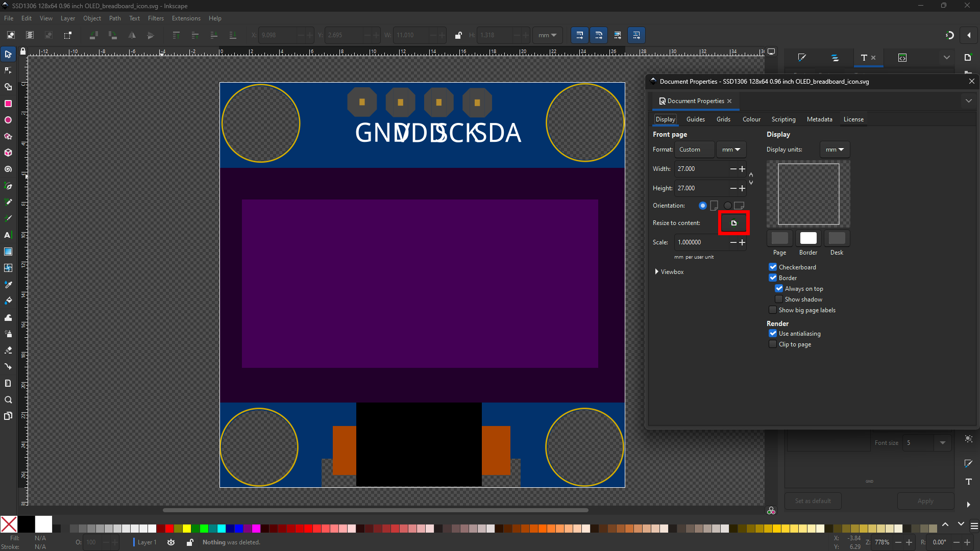Select the Paint Bucket tool
Screen dimensions: 980x551
tap(8, 300)
